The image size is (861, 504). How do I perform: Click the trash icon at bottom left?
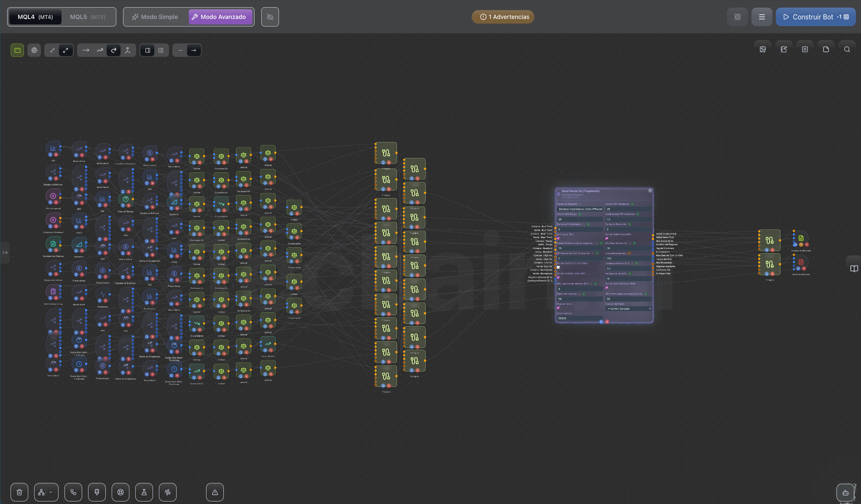(x=19, y=492)
